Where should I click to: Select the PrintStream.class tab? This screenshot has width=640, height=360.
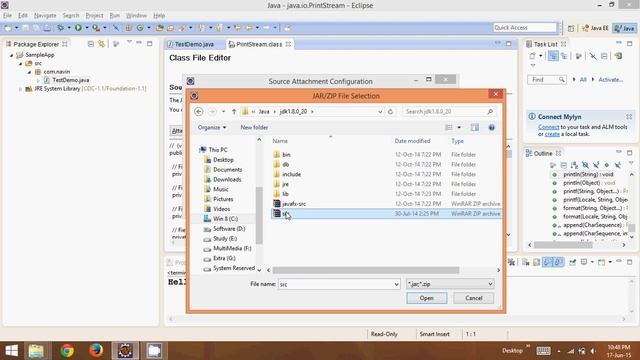tap(259, 44)
